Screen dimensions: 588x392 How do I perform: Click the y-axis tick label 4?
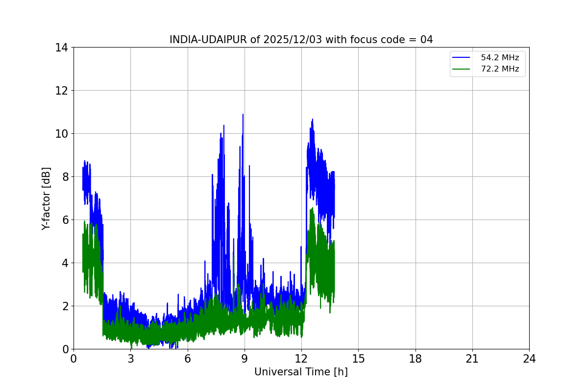click(65, 263)
